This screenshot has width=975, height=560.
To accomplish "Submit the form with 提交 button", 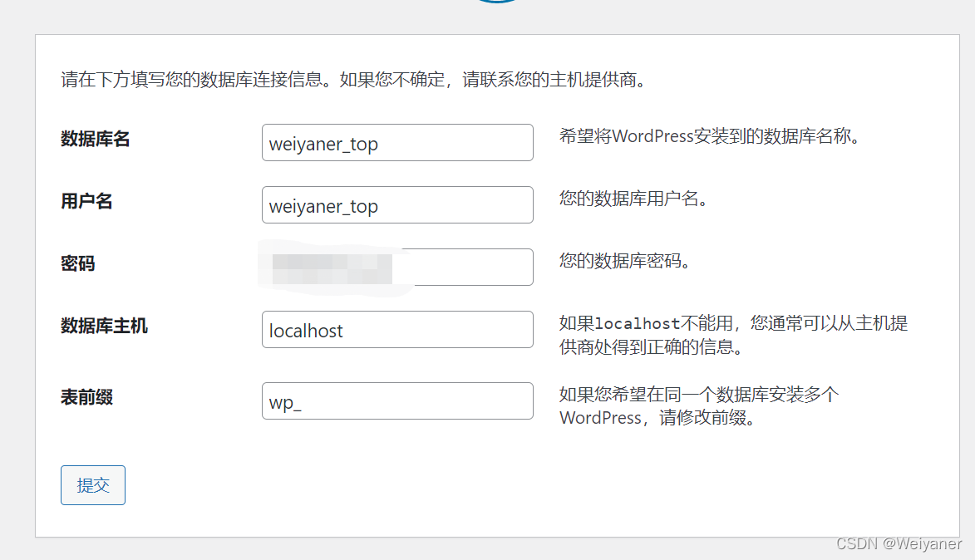I will (92, 484).
